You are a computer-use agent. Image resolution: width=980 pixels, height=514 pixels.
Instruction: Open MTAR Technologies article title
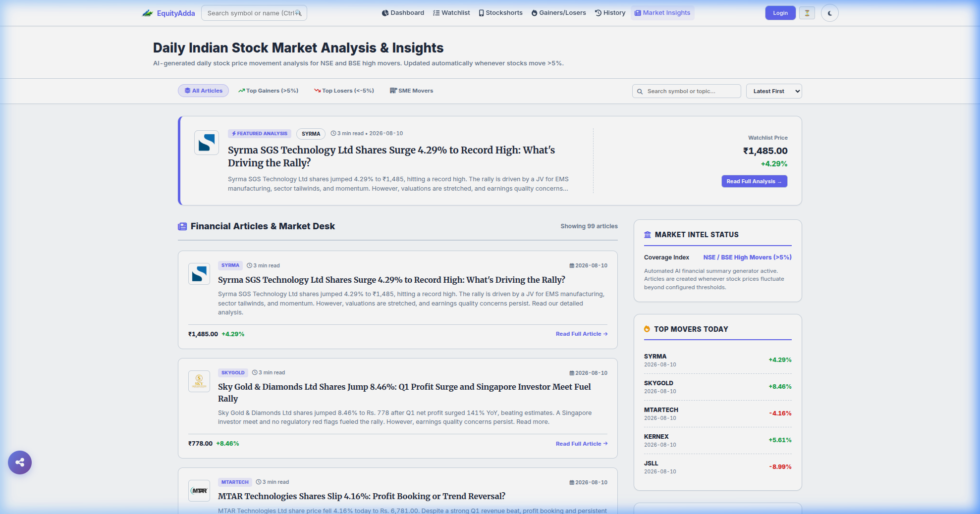pyautogui.click(x=362, y=496)
